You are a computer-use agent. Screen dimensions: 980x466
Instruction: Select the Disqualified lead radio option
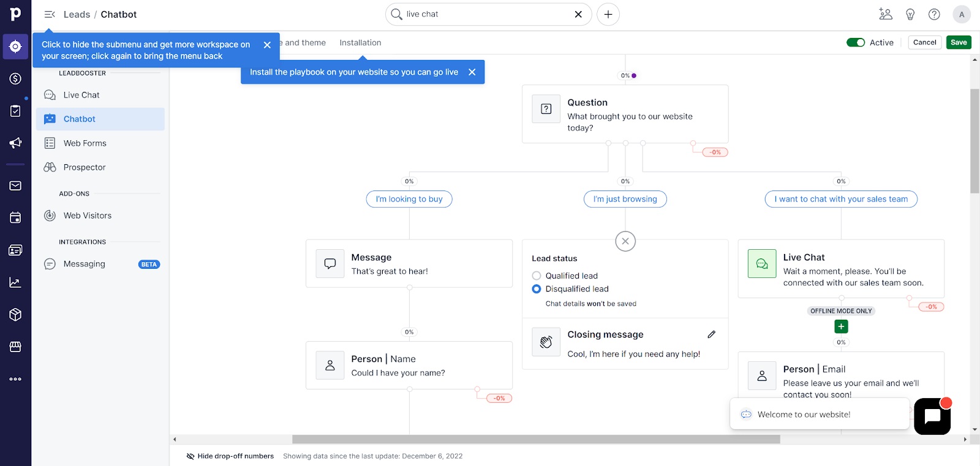[x=537, y=289]
